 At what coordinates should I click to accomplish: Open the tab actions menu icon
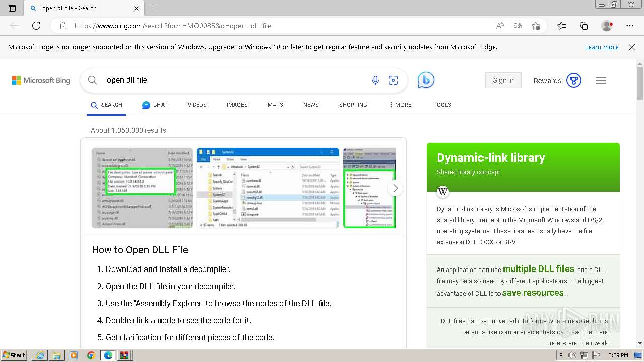(12, 8)
